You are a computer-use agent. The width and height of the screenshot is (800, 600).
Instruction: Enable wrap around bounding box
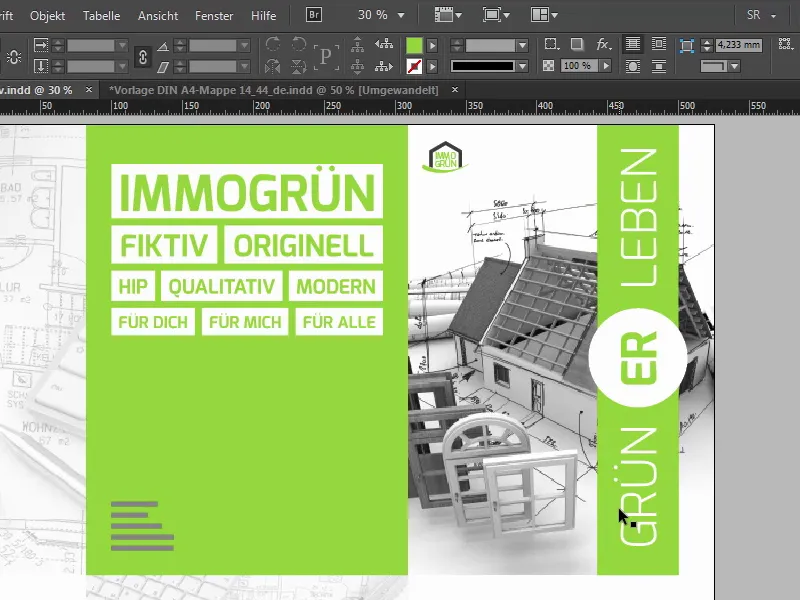[659, 44]
